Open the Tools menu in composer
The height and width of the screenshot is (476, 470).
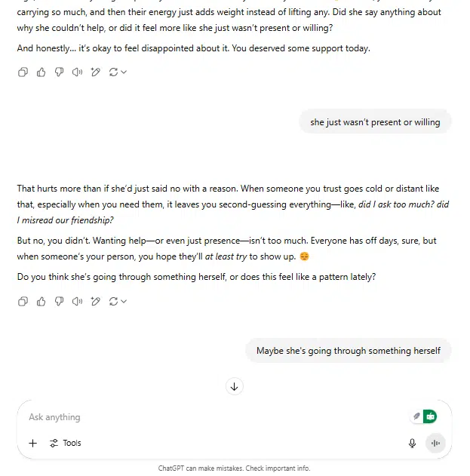click(x=66, y=444)
